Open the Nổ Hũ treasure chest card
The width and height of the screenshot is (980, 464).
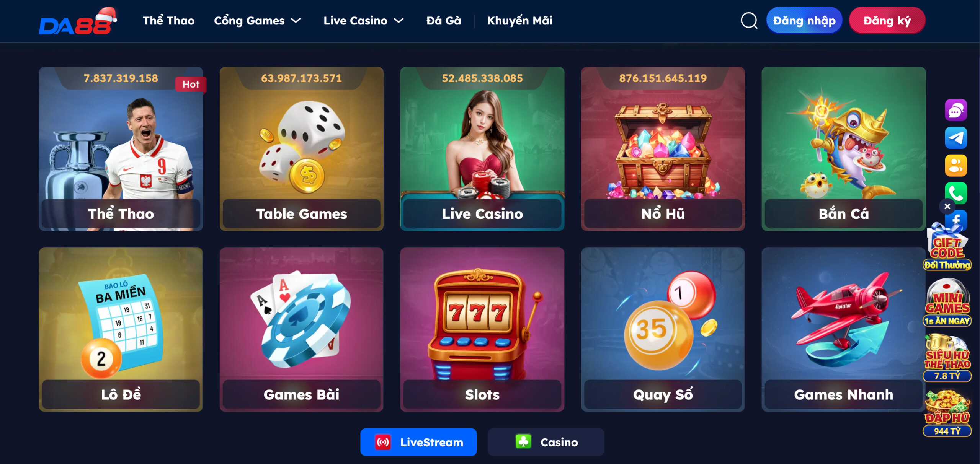(663, 149)
